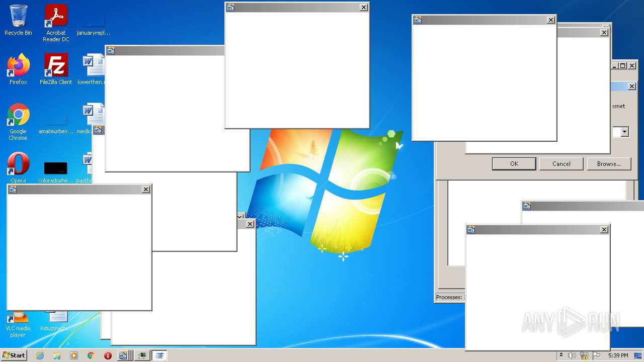Click the 5:39 PM clock
This screenshot has height=362, width=644.
(x=618, y=355)
